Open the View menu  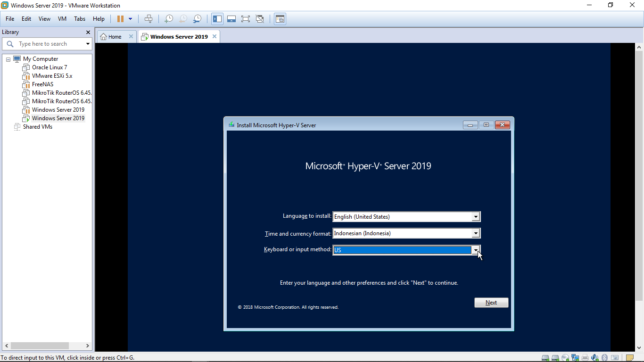click(x=44, y=19)
